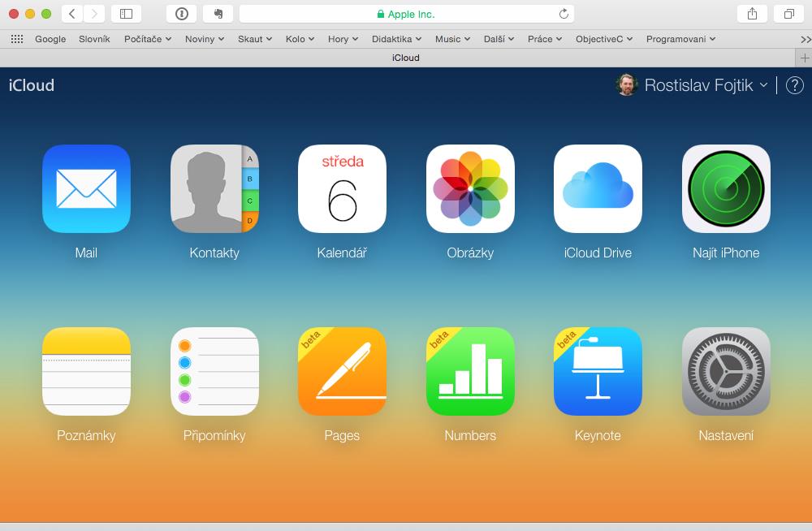Launch the Keynote beta app
Screen dimensions: 812x531
(598, 371)
